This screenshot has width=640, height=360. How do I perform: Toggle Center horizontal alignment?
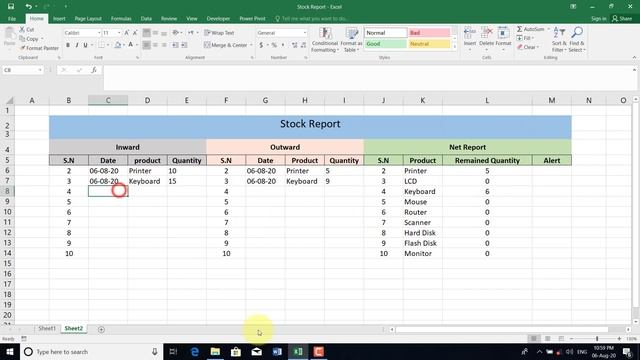155,45
